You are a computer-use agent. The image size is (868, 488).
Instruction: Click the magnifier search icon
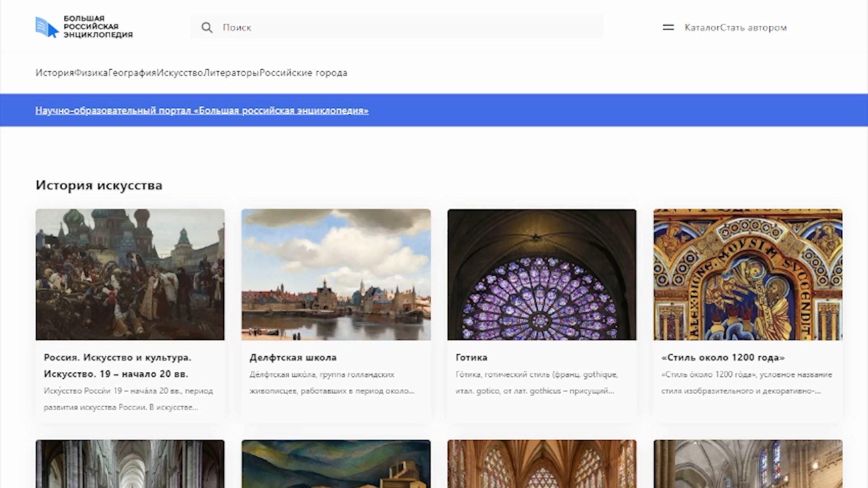point(207,28)
